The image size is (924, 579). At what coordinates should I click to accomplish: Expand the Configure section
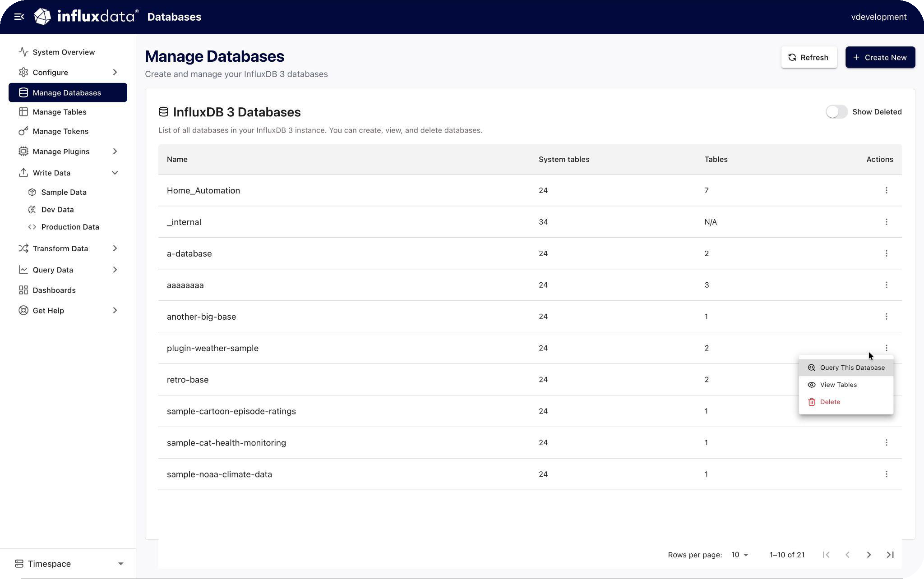(x=68, y=72)
